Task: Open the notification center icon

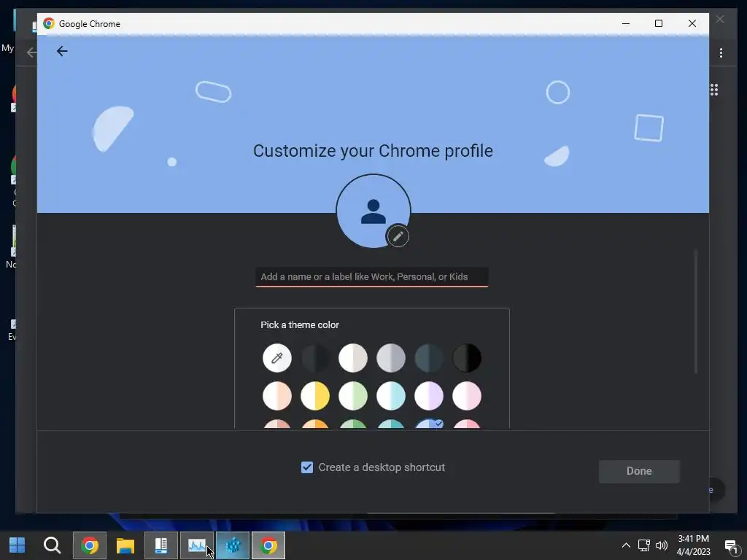Action: tap(731, 546)
